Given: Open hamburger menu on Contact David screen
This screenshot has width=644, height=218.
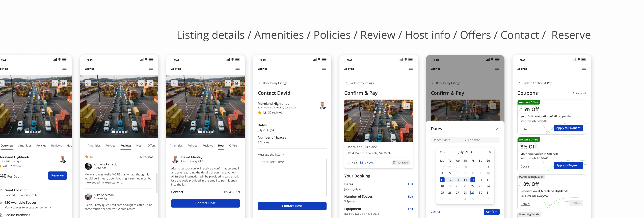Looking at the screenshot, I should [x=324, y=70].
